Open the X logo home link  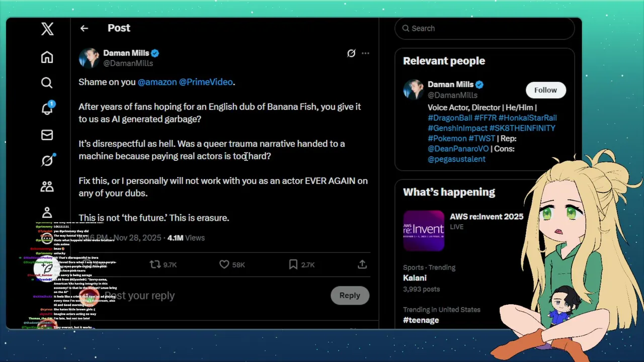click(47, 29)
